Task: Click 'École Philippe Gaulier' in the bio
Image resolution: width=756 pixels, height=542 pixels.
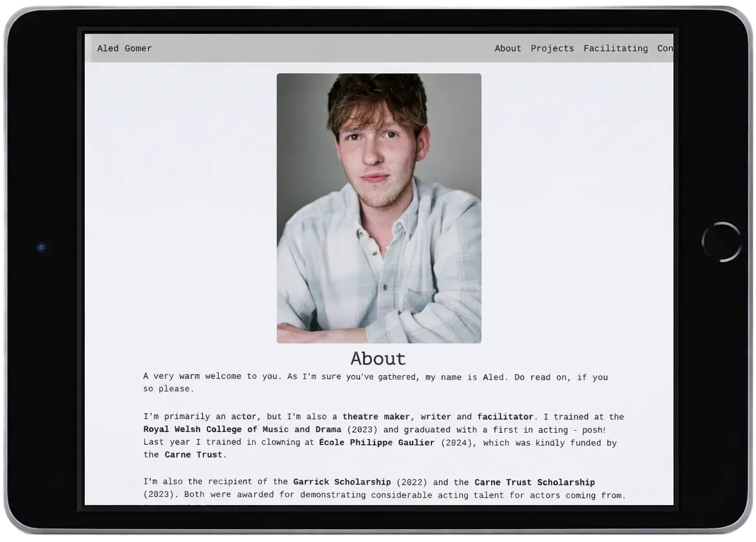Action: click(x=376, y=443)
